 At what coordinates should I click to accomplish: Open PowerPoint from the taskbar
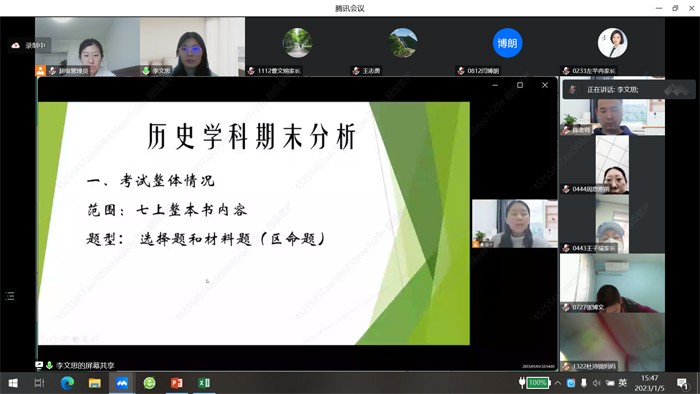(177, 383)
